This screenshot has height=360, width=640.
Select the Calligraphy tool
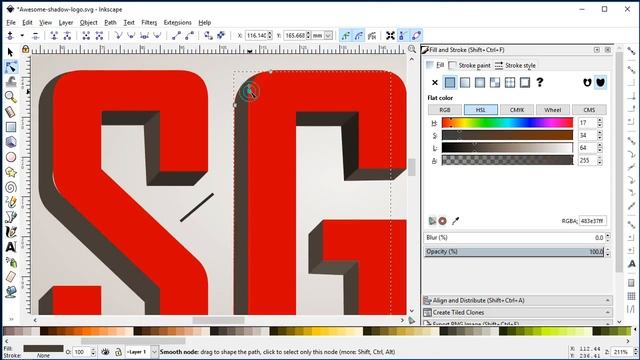11,232
